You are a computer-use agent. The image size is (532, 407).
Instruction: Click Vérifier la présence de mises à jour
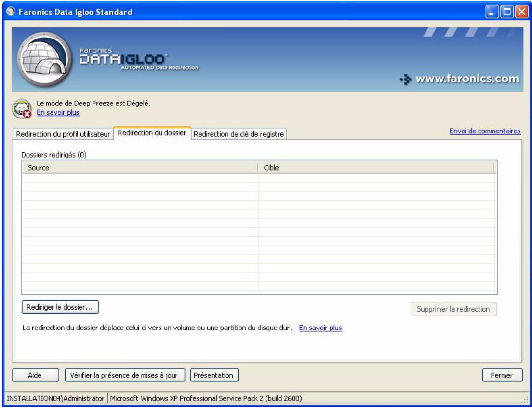coord(124,375)
